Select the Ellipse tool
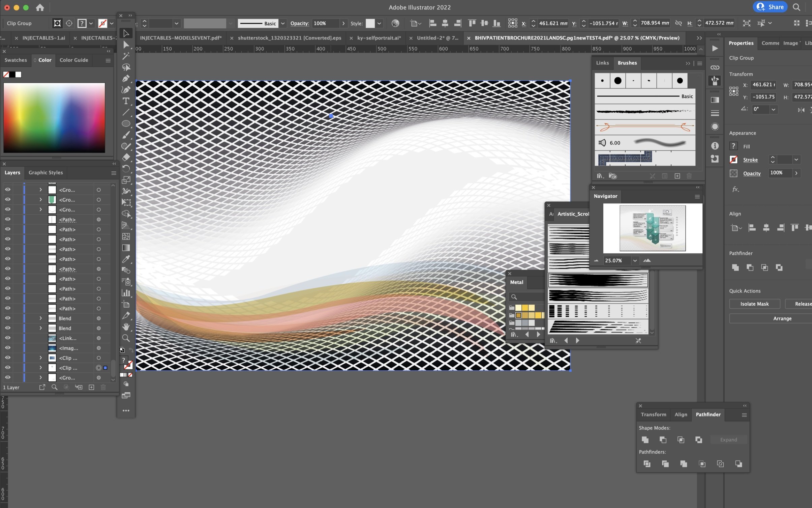The height and width of the screenshot is (508, 812). pyautogui.click(x=126, y=123)
